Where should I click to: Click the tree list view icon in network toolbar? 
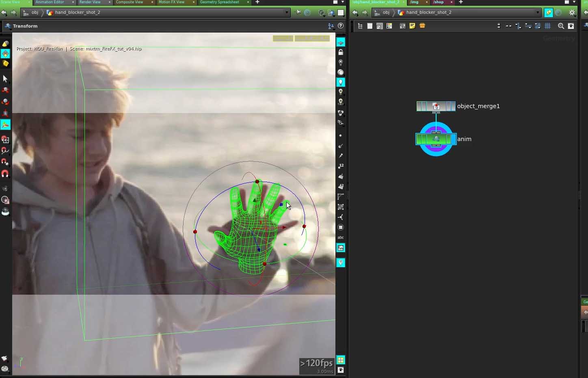360,26
